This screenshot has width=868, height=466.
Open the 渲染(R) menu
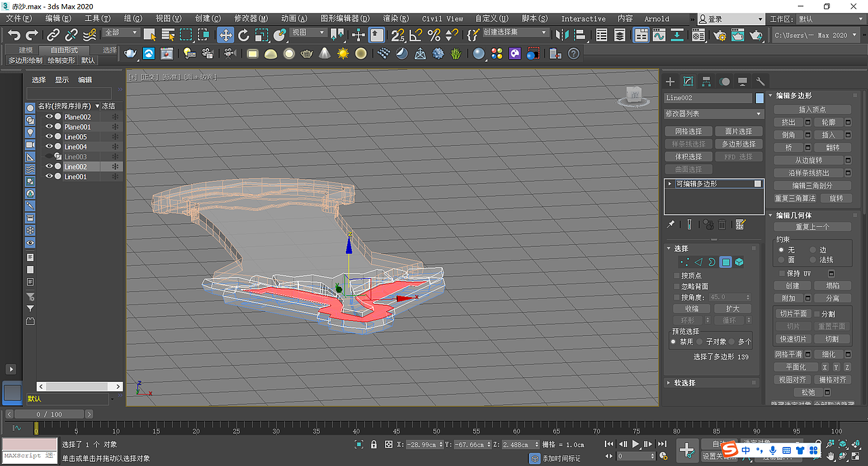click(x=395, y=18)
